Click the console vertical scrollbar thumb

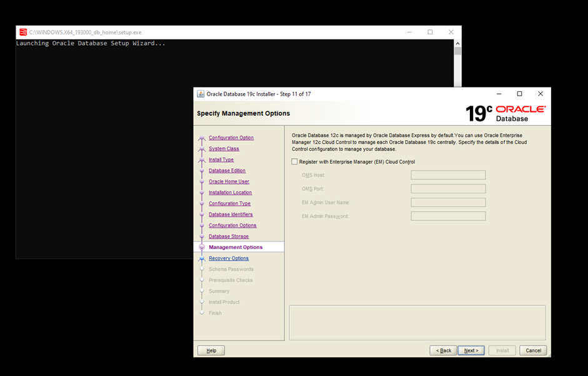point(457,51)
